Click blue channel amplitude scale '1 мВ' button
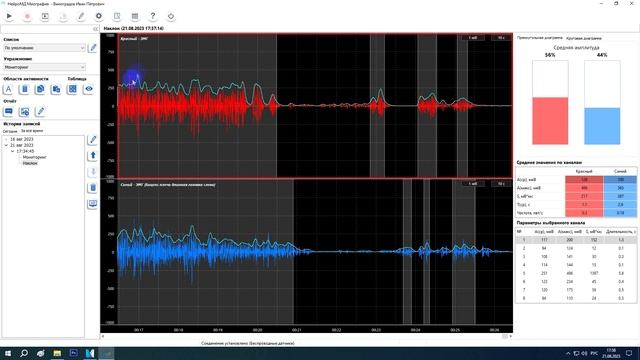 click(473, 184)
